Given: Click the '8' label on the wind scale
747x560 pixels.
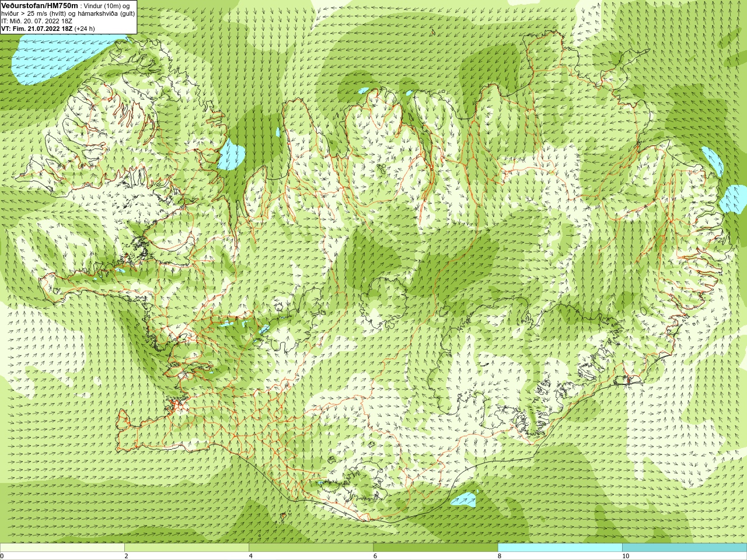Looking at the screenshot, I should point(500,556).
